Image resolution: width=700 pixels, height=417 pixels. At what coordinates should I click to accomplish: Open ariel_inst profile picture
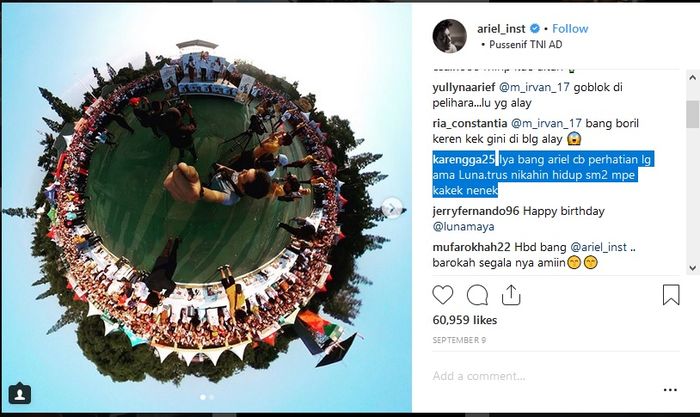pos(449,36)
